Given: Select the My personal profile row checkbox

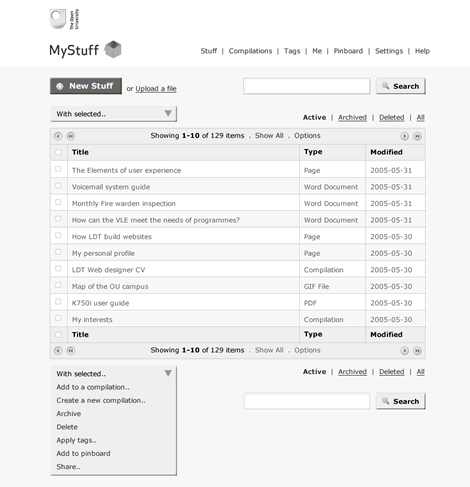Looking at the screenshot, I should coord(58,252).
